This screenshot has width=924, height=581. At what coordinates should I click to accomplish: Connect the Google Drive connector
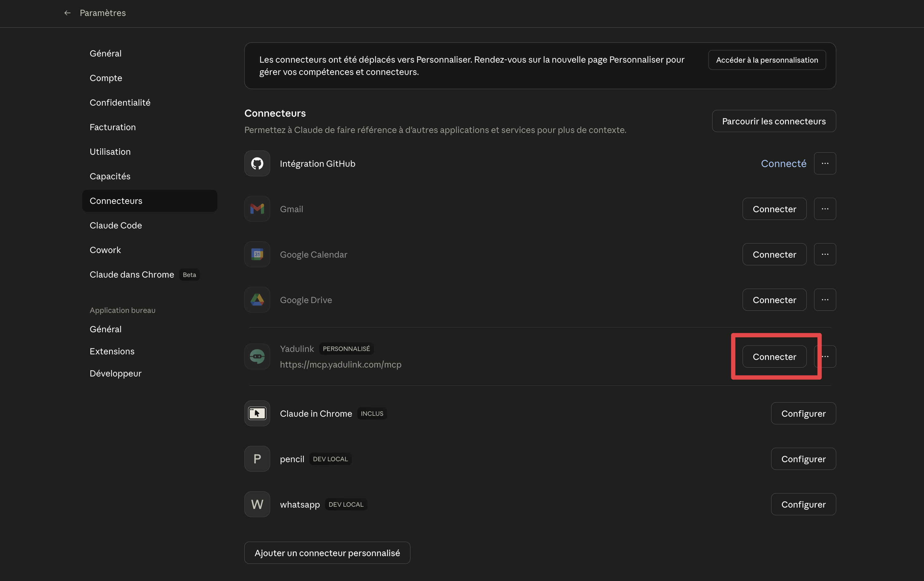[x=774, y=300]
